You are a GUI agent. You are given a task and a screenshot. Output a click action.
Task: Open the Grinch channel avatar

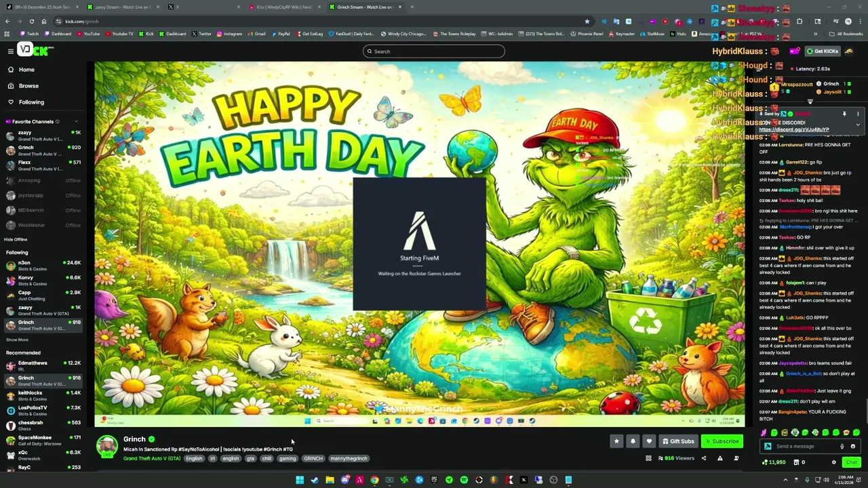pyautogui.click(x=106, y=446)
